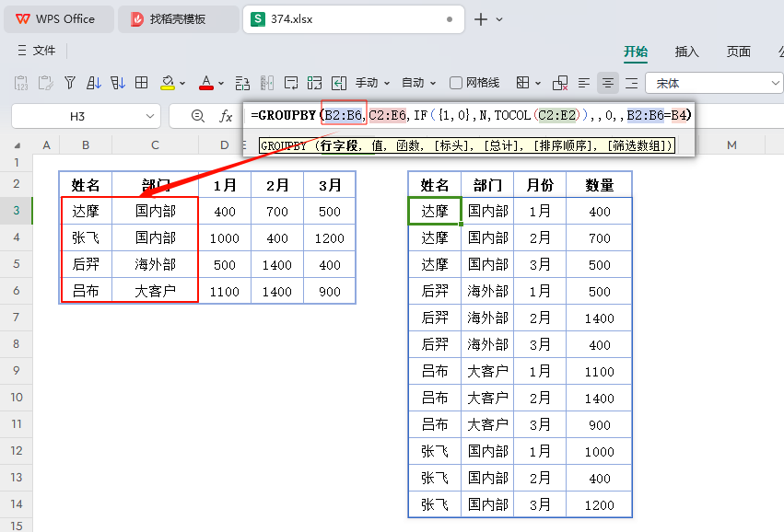Click the custom sort icon

point(118,83)
